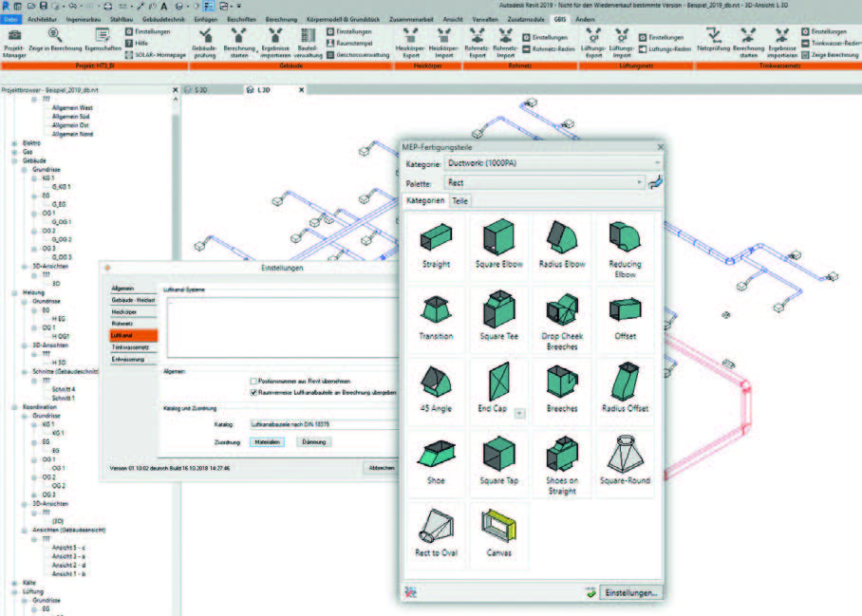Choose the Square-Round part
The width and height of the screenshot is (862, 616).
coord(625,462)
